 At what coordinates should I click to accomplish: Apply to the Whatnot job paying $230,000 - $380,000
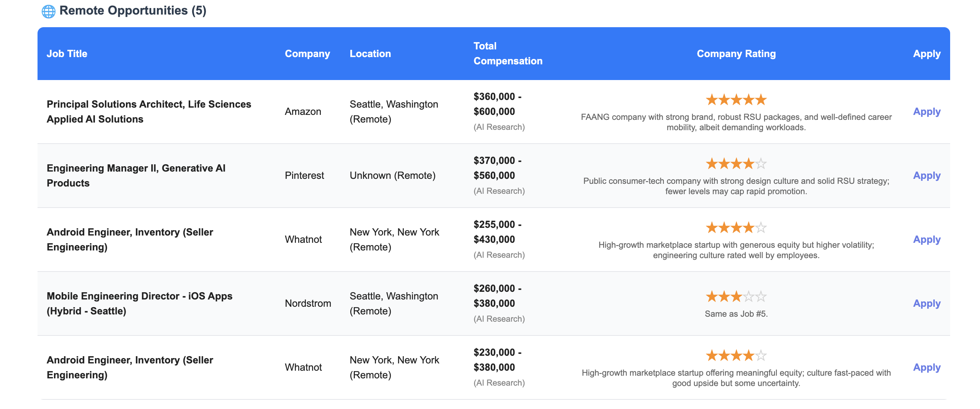click(927, 367)
